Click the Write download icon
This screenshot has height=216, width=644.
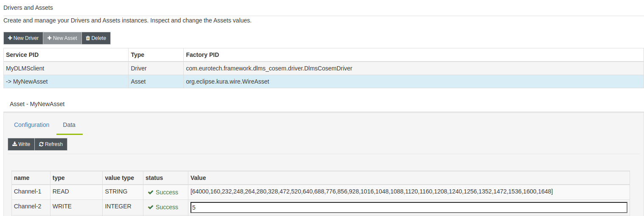coord(14,144)
